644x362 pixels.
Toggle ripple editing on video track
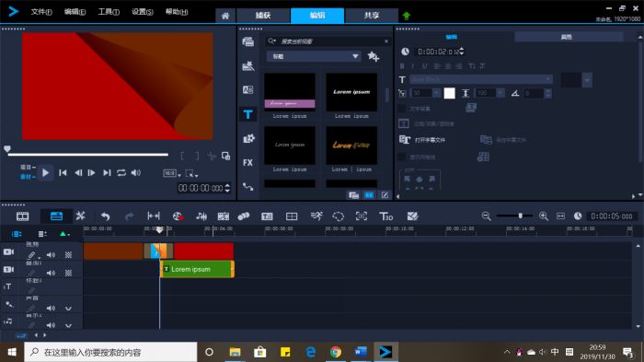[31, 255]
